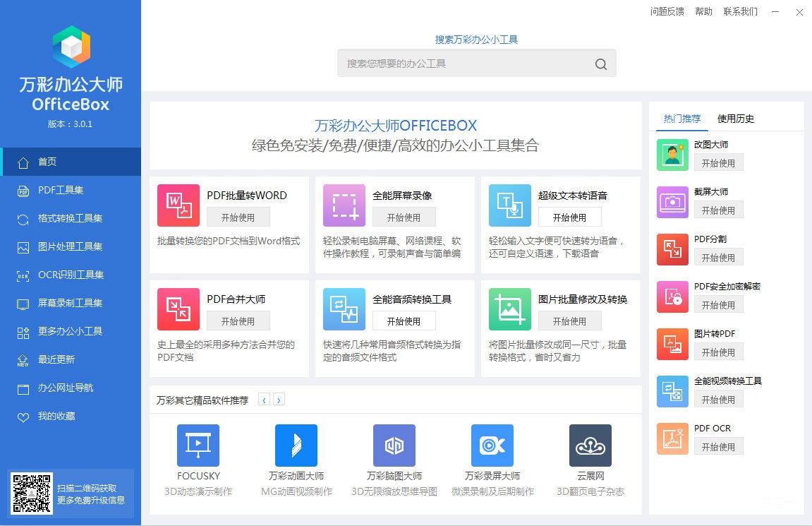The image size is (812, 526).
Task: Select the OCR识别工具集 sidebar icon
Action: (x=24, y=275)
